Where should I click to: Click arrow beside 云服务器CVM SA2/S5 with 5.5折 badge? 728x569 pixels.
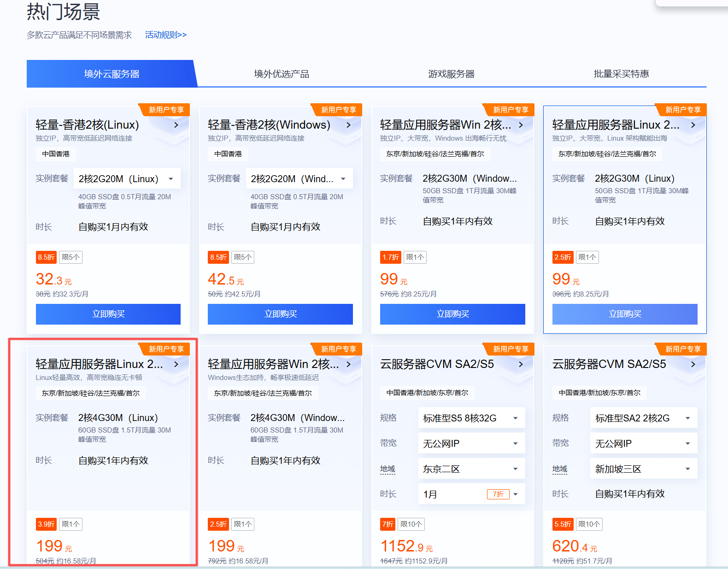click(x=693, y=364)
